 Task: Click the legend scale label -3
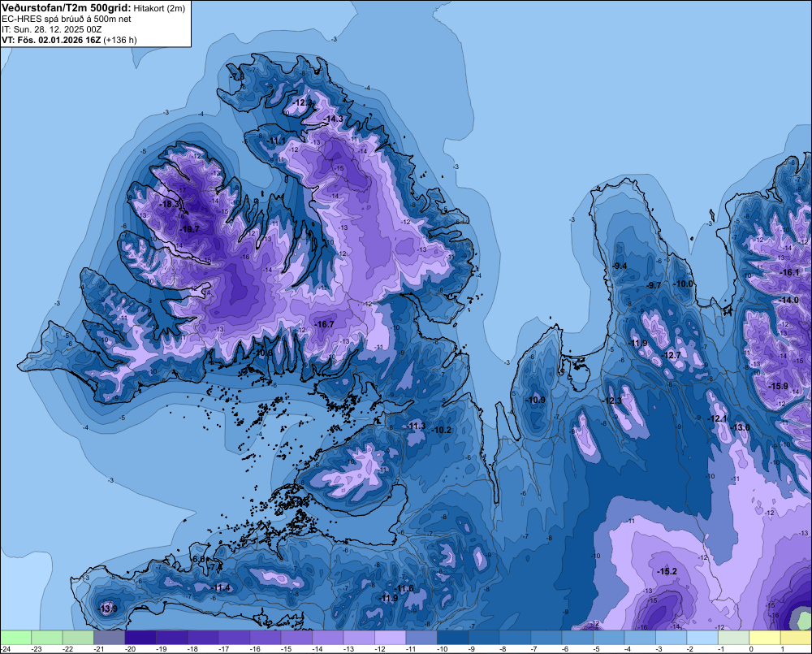[x=659, y=649]
